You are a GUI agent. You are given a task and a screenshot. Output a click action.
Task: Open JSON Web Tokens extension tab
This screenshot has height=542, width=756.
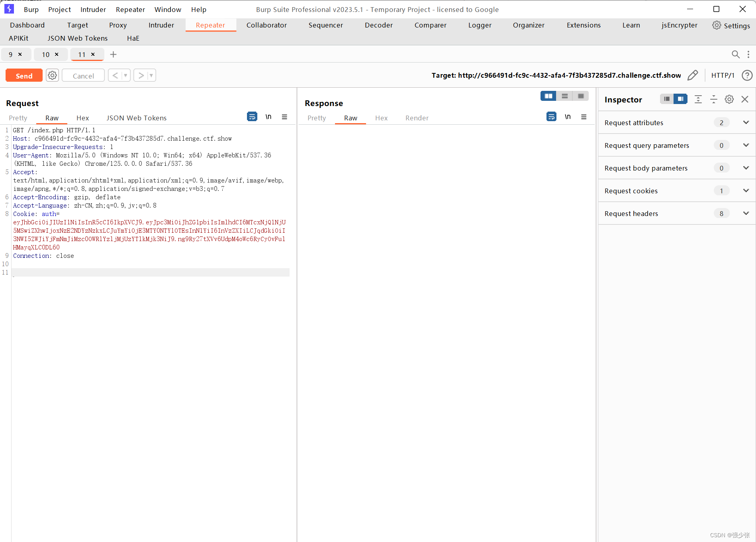[78, 38]
